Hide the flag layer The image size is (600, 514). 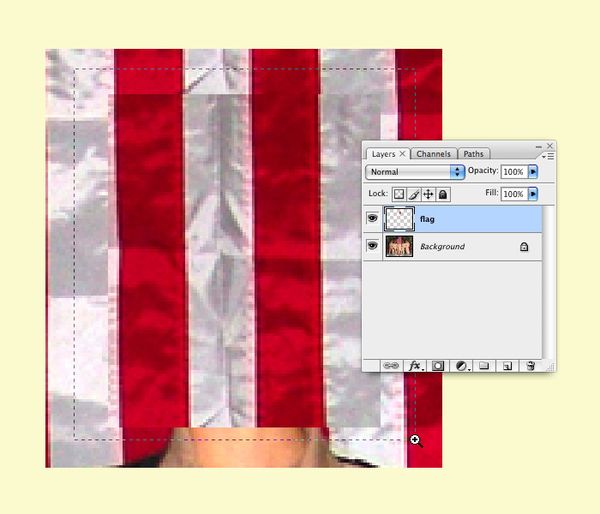[x=373, y=219]
